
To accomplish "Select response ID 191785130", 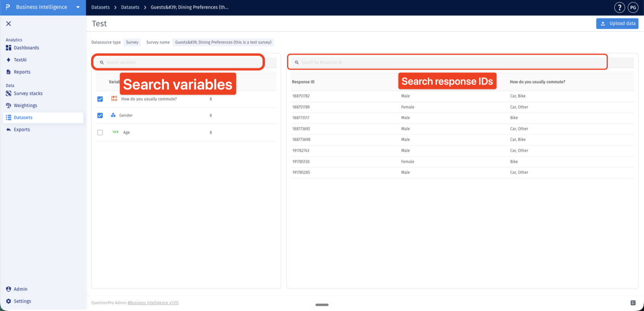I will pyautogui.click(x=301, y=161).
